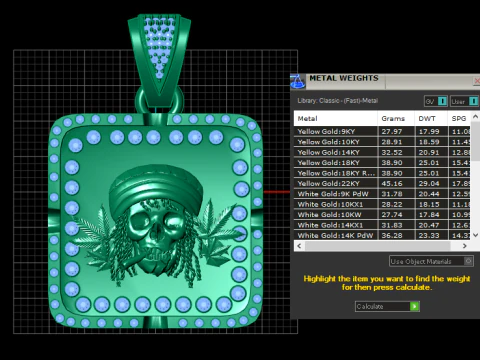The width and height of the screenshot is (480, 360).
Task: Select the White Gold:10KX1 row
Action: 382,204
